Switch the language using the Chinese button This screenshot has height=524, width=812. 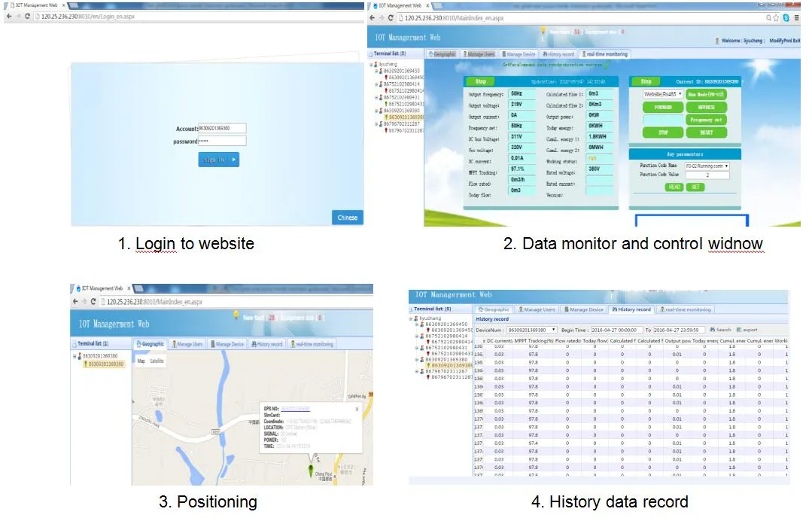(348, 218)
